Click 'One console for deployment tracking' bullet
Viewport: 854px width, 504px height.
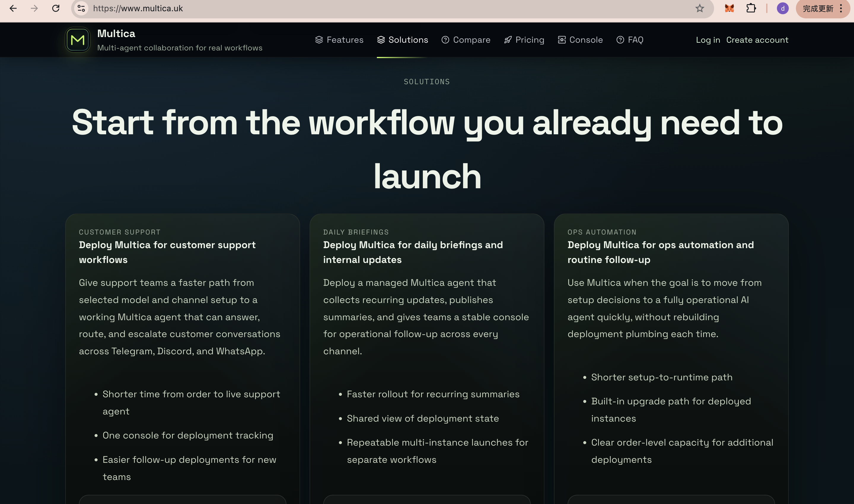coord(188,435)
